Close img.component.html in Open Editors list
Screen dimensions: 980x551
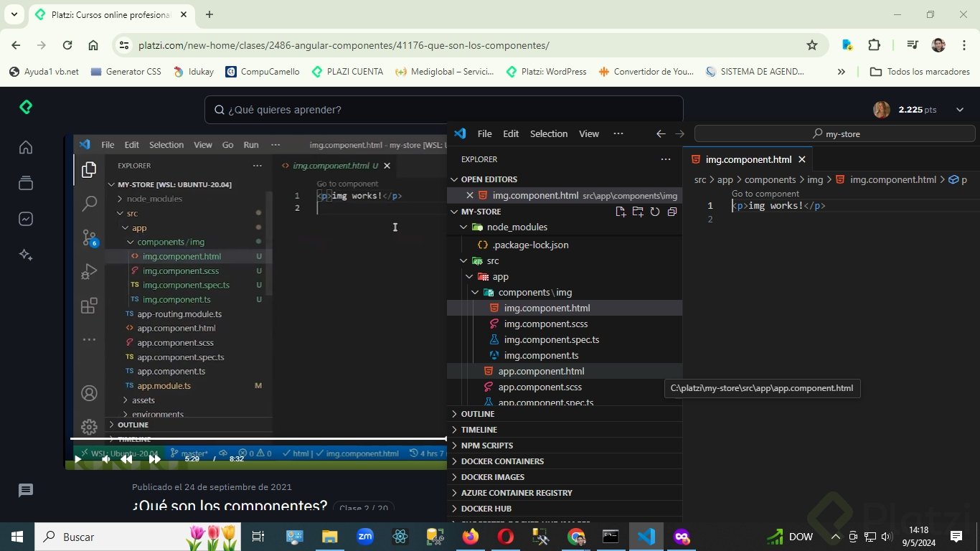coord(470,195)
